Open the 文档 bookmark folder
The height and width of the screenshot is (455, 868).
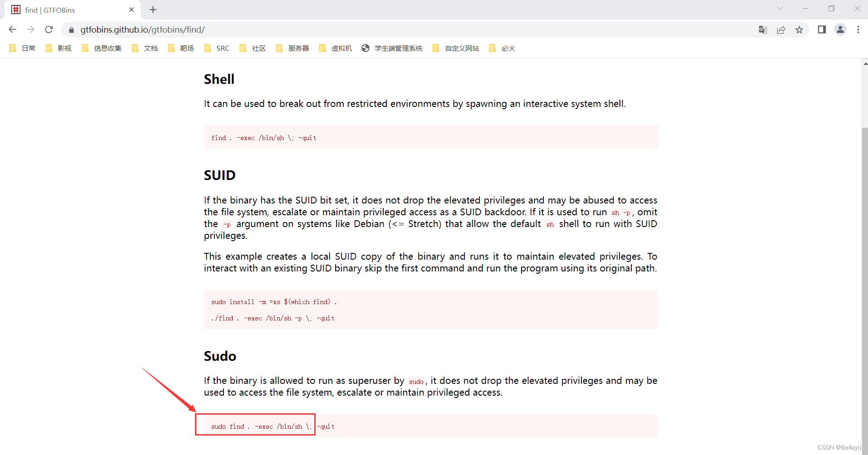coord(145,48)
